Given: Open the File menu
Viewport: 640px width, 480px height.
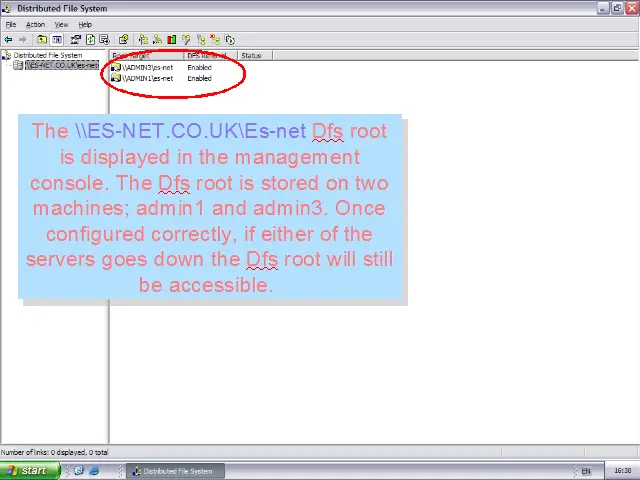Looking at the screenshot, I should pyautogui.click(x=11, y=24).
